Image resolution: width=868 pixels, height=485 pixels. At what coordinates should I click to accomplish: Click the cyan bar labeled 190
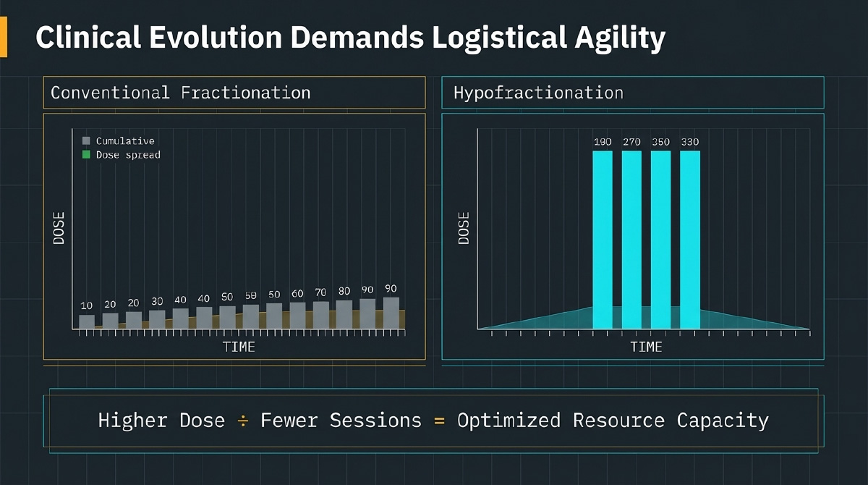pyautogui.click(x=603, y=239)
